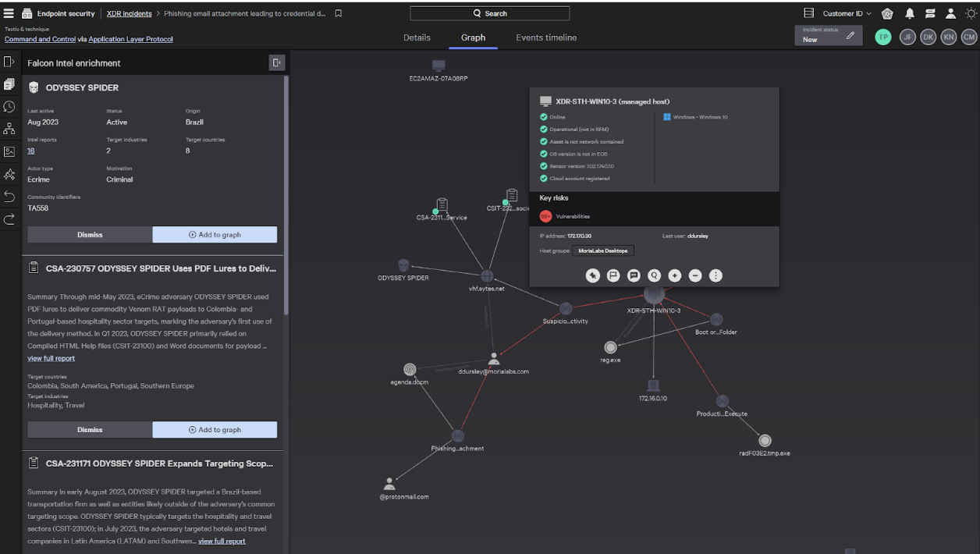Open the Command and Control tactic link
The image size is (980, 554).
pos(40,39)
